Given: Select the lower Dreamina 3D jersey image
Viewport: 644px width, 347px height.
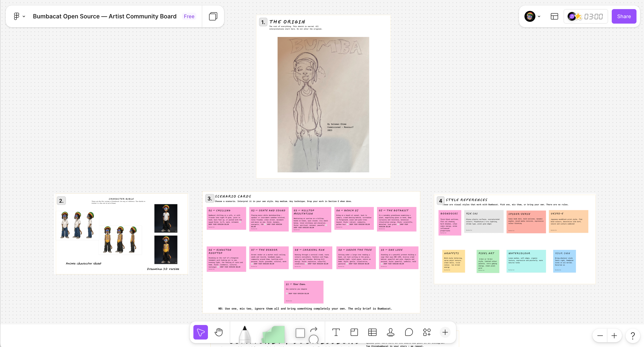Looking at the screenshot, I should pos(166,250).
